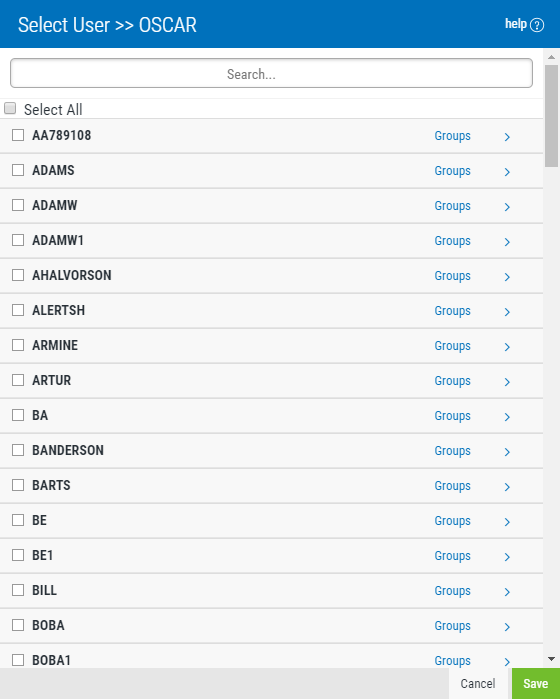
Task: Expand the chevron for ADAMW1
Action: click(507, 242)
